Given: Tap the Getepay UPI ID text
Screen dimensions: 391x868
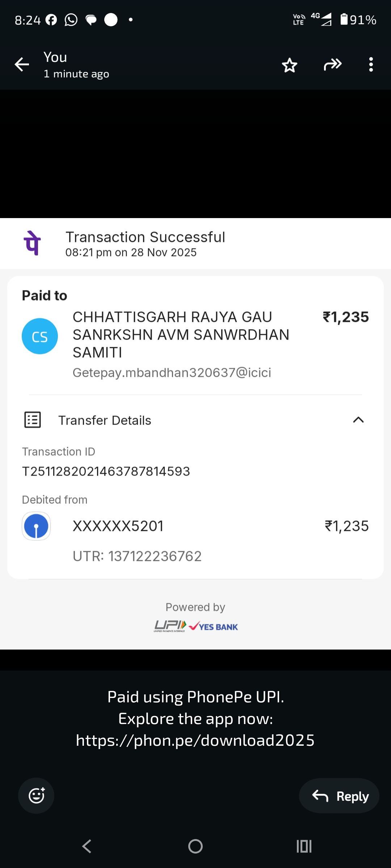Looking at the screenshot, I should tap(172, 373).
